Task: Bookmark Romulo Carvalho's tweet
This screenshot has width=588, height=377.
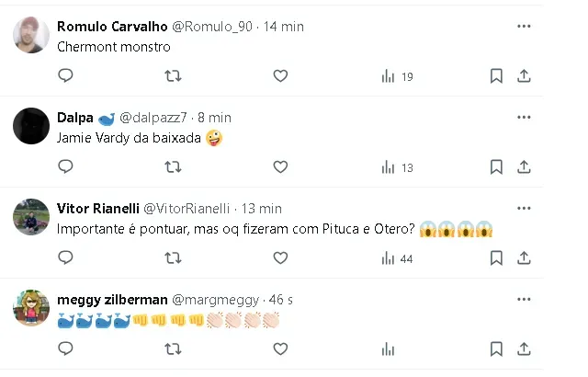Action: click(x=496, y=76)
